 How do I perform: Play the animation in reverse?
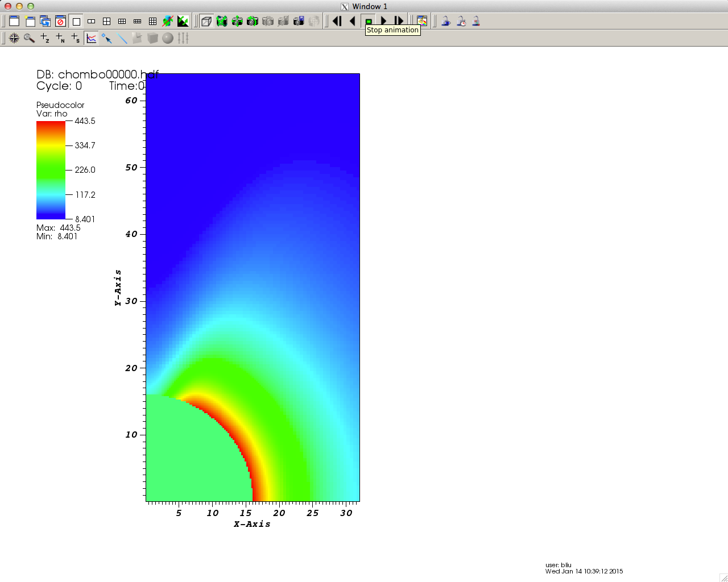(353, 21)
